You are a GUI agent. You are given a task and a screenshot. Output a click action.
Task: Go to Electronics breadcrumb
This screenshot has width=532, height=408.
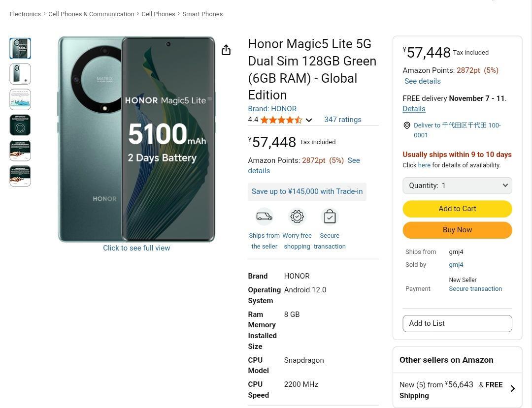coord(25,14)
